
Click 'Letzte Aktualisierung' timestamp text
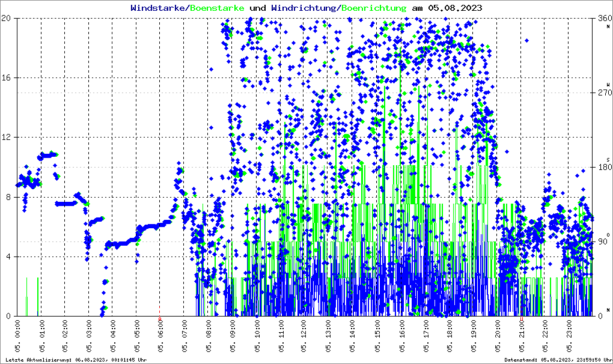tap(76, 360)
